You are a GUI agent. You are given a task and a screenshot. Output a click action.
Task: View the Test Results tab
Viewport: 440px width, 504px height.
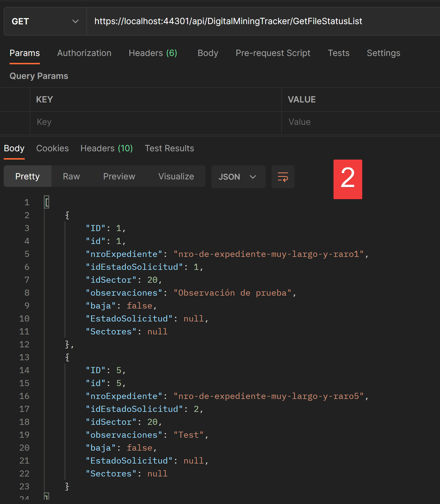(x=169, y=148)
